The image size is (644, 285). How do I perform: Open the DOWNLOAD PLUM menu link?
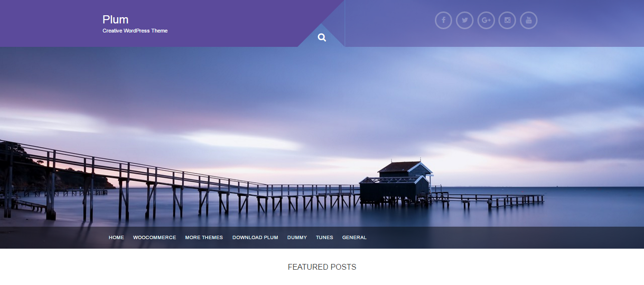coord(255,238)
